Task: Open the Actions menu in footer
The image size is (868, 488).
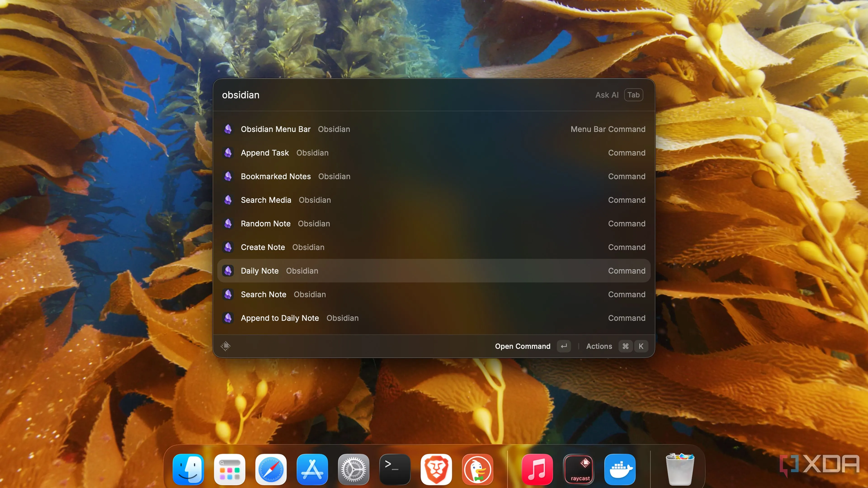Action: click(599, 346)
